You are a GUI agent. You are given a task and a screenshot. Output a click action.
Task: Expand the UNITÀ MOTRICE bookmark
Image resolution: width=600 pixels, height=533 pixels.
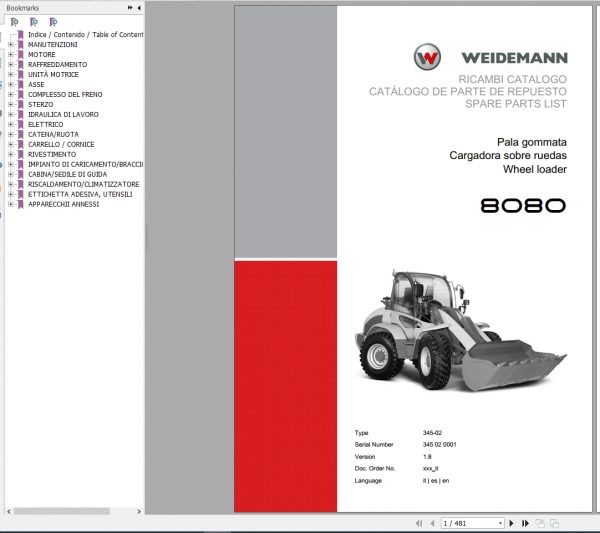[11, 75]
